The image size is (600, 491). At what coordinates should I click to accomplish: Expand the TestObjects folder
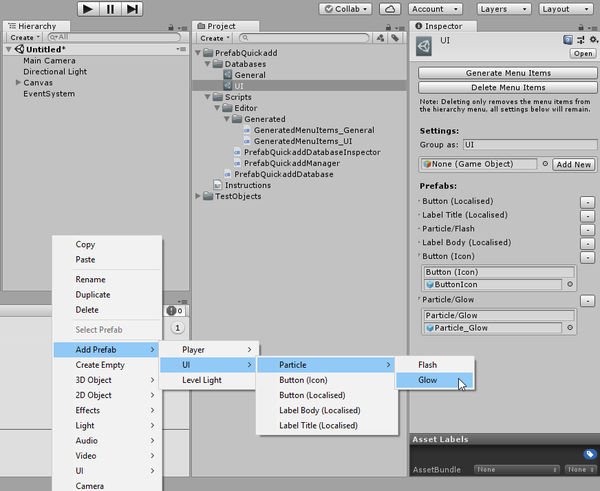pyautogui.click(x=197, y=196)
